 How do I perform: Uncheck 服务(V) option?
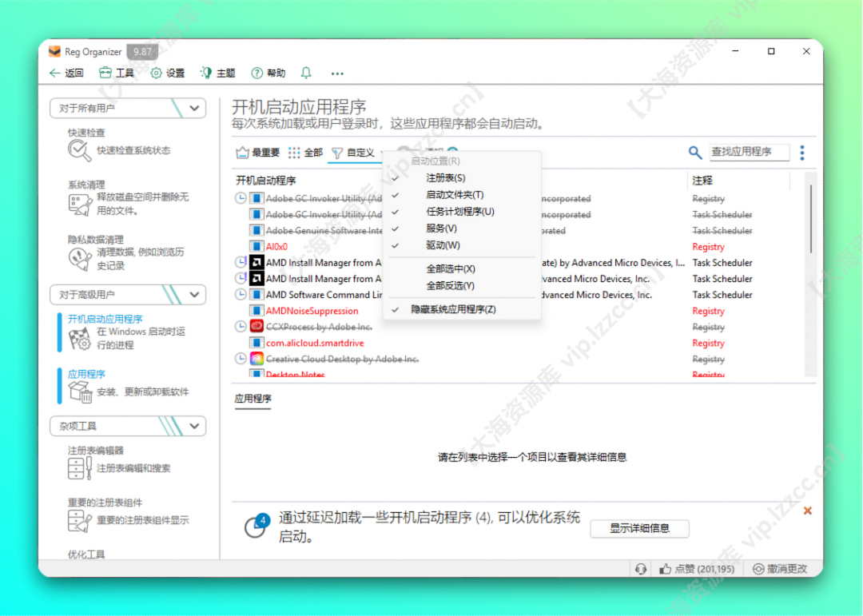coord(461,229)
